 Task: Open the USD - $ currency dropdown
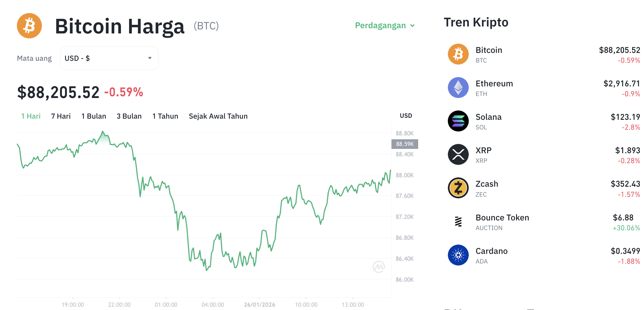pyautogui.click(x=109, y=58)
